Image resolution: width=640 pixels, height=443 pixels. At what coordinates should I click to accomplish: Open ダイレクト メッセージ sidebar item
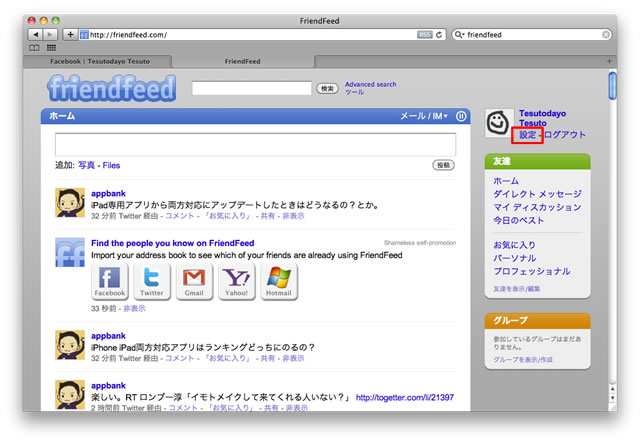pos(538,194)
